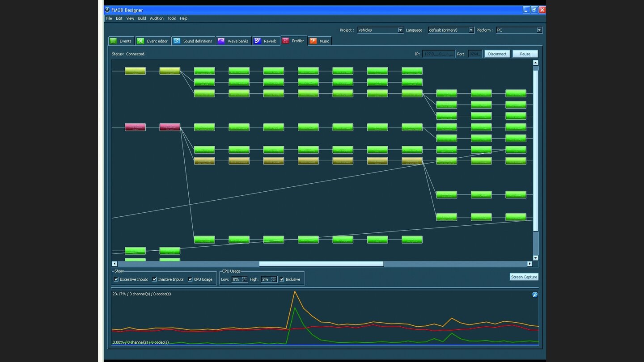
Task: Increase the Low CPU value with up arrow
Action: pos(245,278)
